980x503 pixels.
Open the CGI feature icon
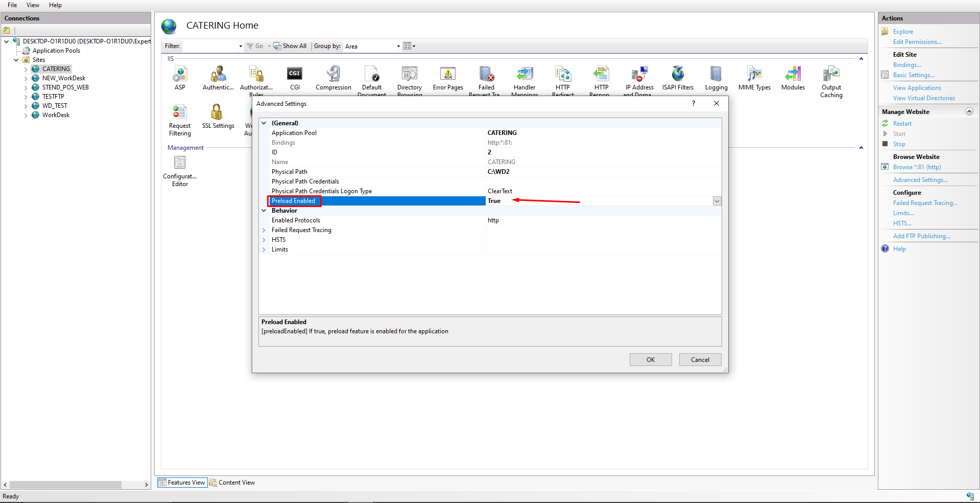(x=295, y=75)
